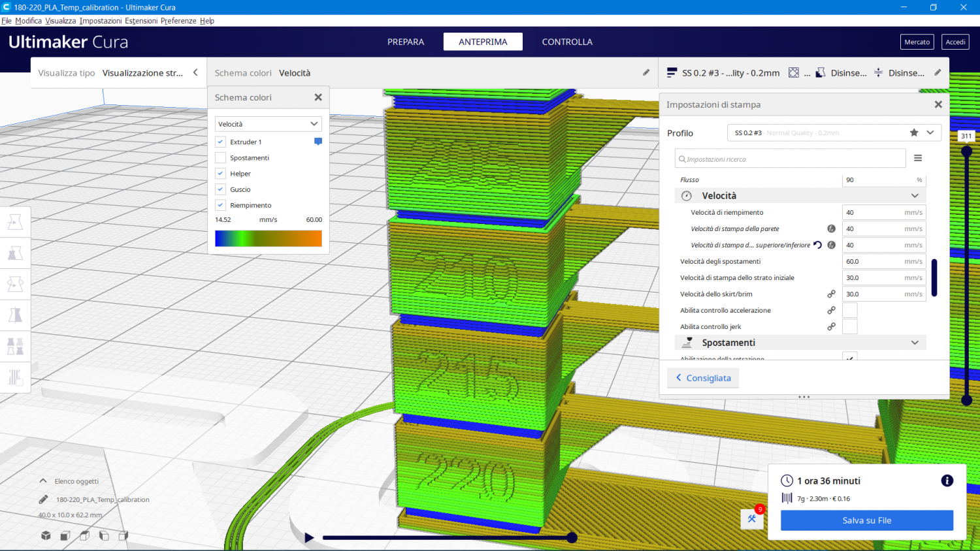
Task: Click the adhesion icon in summary bar
Action: point(878,72)
